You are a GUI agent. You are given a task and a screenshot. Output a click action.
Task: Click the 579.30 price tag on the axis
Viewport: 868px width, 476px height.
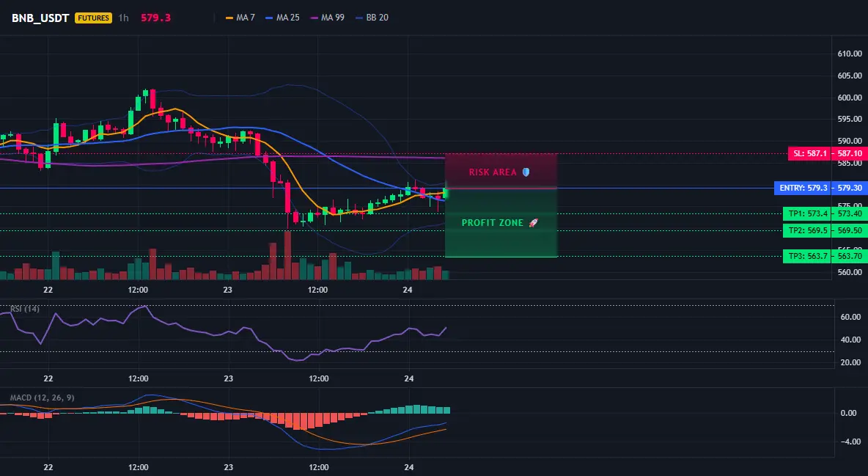click(850, 188)
